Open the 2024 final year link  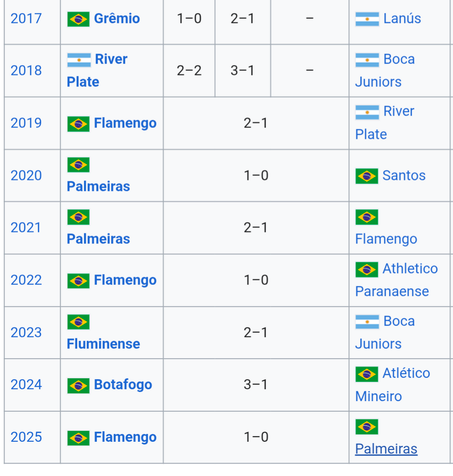pyautogui.click(x=26, y=385)
